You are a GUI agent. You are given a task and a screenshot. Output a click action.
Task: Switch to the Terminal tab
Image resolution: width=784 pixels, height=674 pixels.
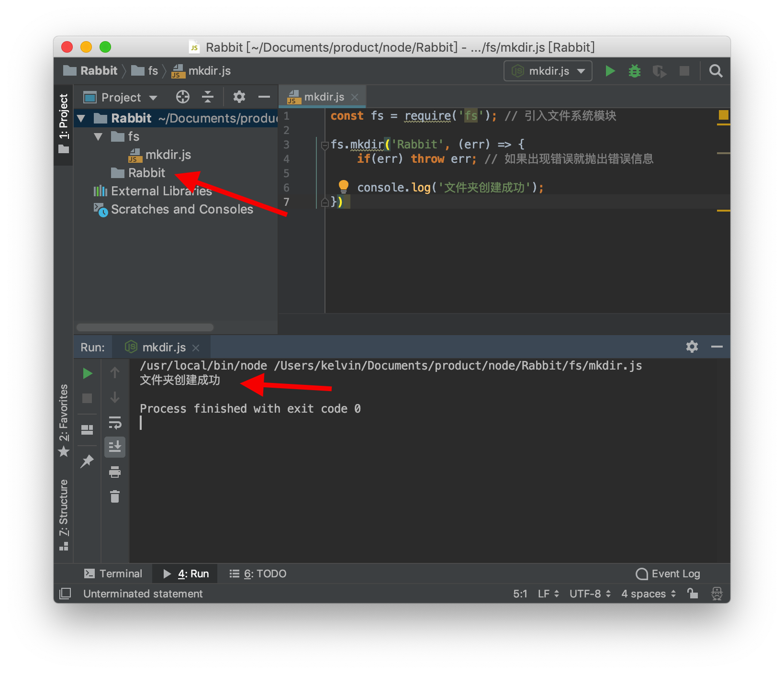[114, 573]
